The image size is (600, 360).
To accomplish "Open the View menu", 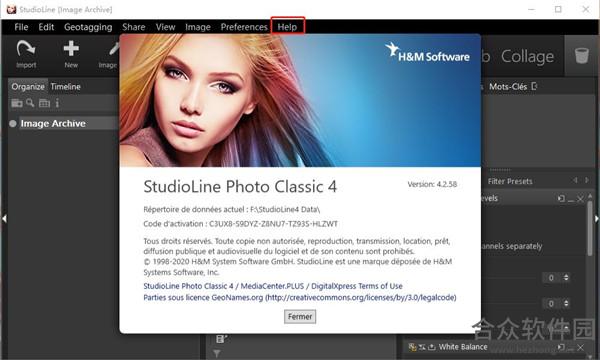I will (x=165, y=27).
